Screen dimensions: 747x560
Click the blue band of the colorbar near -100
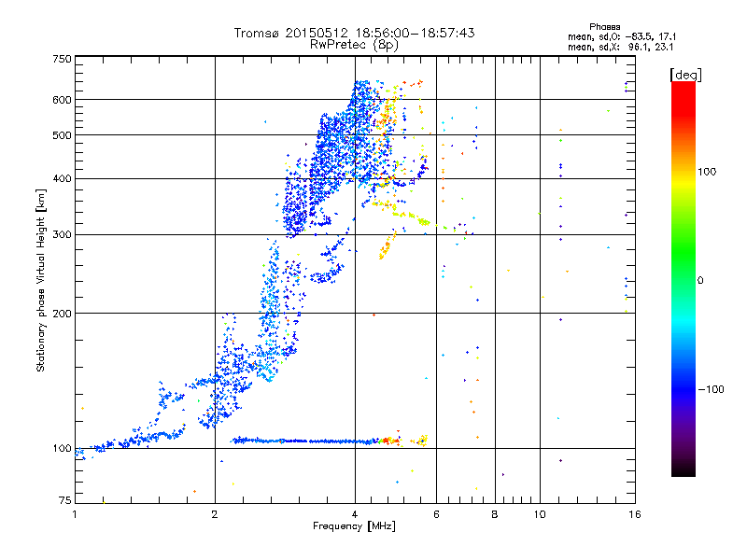click(x=684, y=388)
